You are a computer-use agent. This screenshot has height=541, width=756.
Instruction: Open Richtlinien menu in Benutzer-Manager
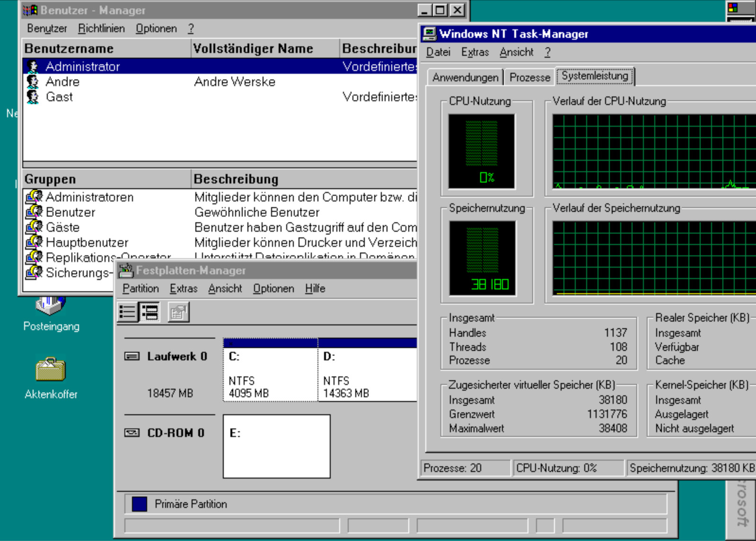(x=101, y=28)
